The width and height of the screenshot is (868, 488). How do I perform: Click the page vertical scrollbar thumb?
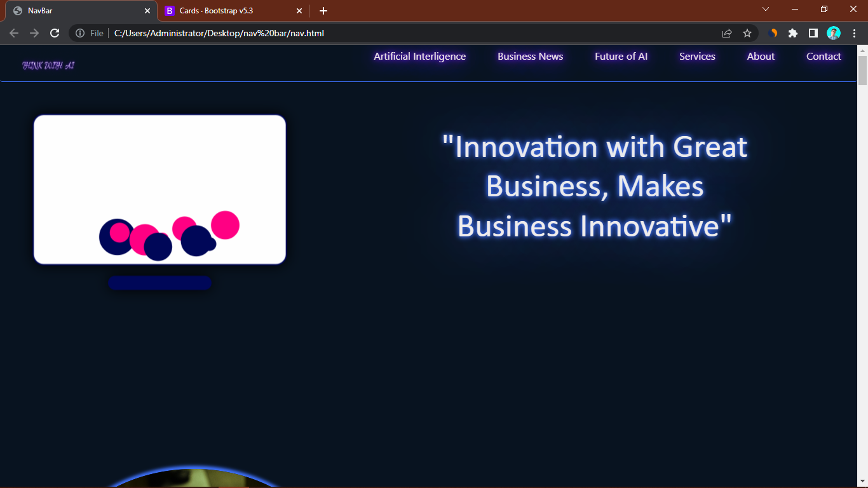coord(862,70)
